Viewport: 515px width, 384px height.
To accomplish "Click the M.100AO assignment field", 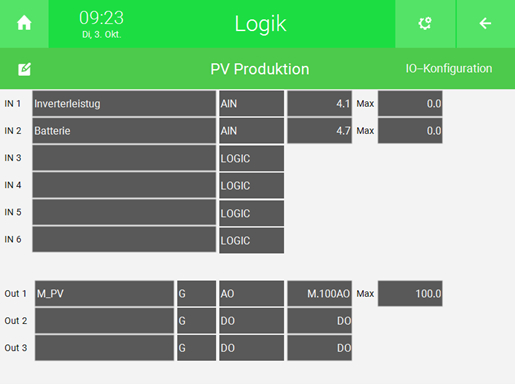I will 320,293.
